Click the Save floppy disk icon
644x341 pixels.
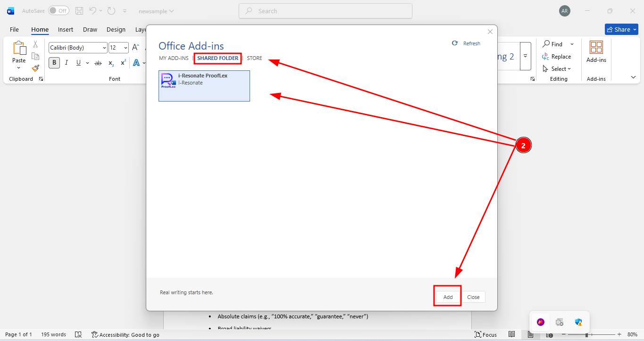click(x=79, y=11)
